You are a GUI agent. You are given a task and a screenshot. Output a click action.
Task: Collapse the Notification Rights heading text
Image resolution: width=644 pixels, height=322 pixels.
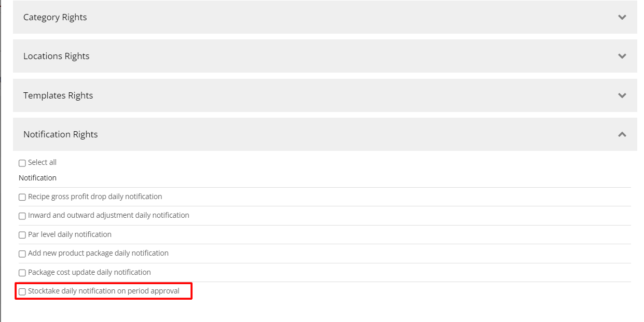[60, 134]
